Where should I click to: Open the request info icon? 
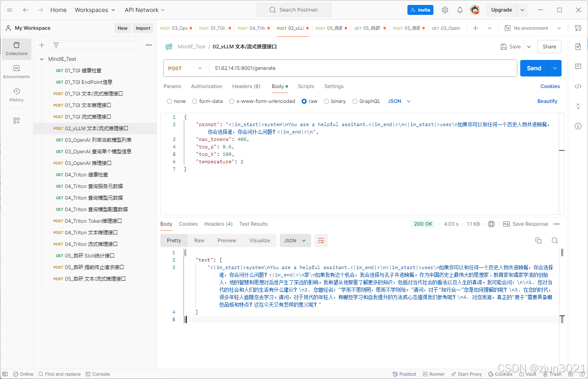point(578,126)
